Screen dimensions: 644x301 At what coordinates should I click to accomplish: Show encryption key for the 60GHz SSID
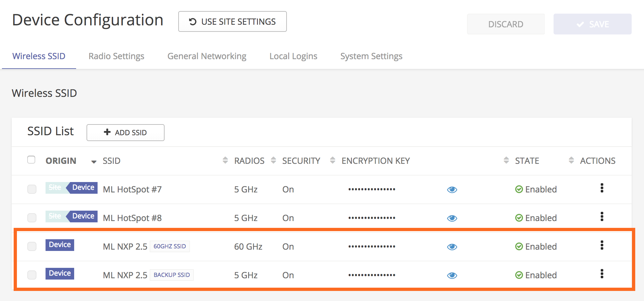452,247
